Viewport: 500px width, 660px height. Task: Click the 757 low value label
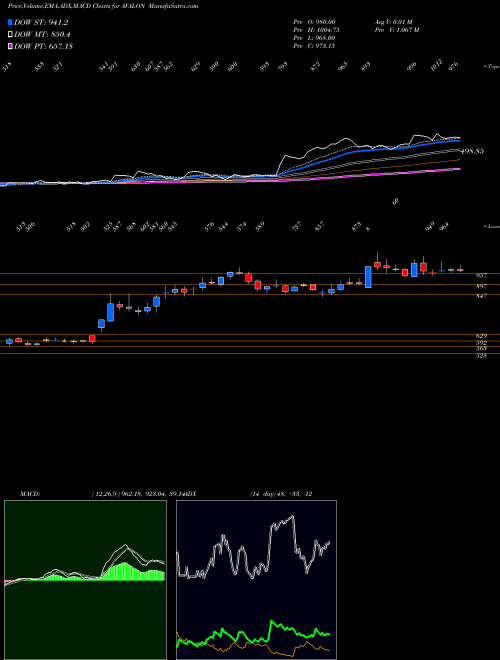click(x=297, y=227)
